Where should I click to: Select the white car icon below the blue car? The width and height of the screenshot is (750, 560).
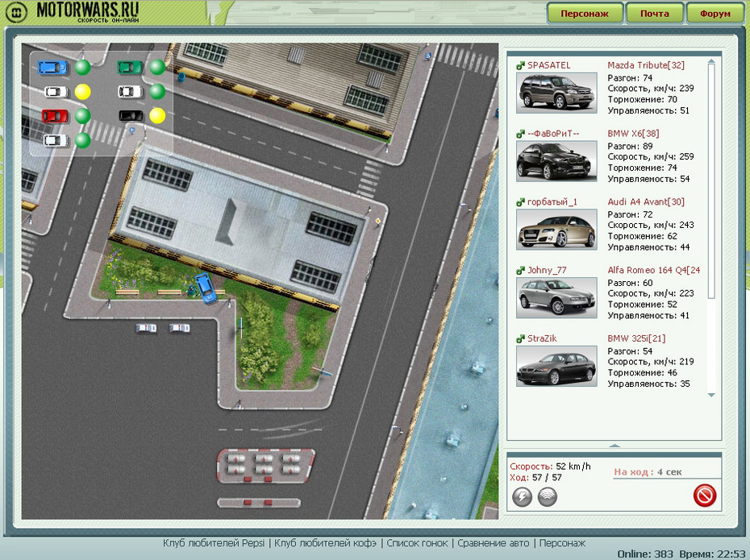[x=56, y=91]
